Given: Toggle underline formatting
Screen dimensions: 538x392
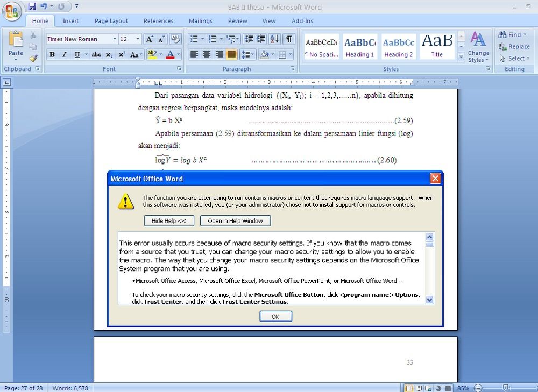Looking at the screenshot, I should coord(77,54).
